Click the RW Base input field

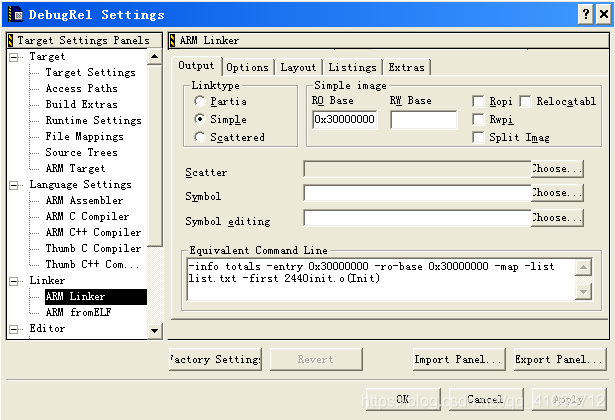(424, 120)
